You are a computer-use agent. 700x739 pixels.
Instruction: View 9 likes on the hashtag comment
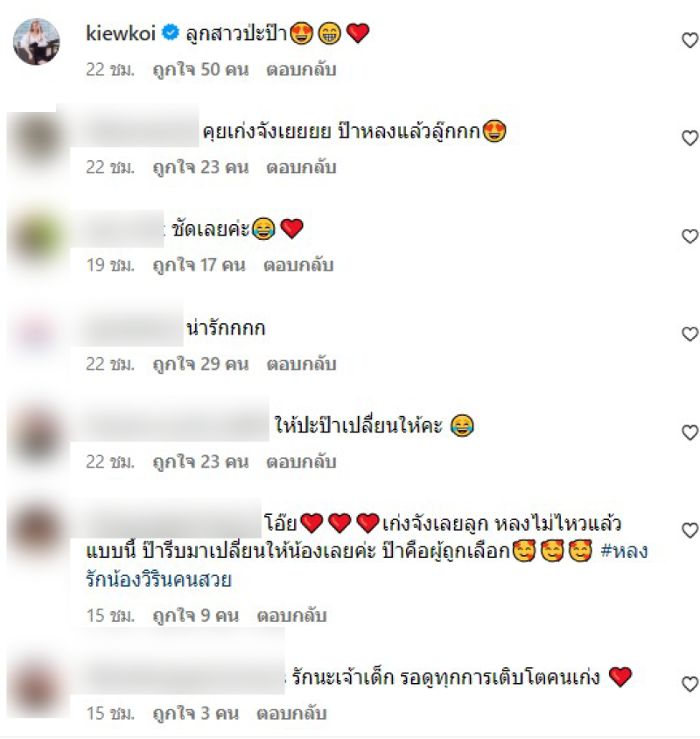pos(196,616)
